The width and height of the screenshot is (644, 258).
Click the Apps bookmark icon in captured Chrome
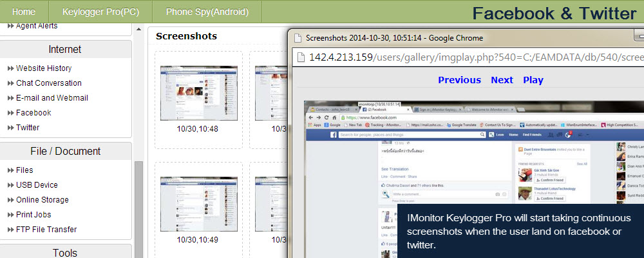click(310, 124)
